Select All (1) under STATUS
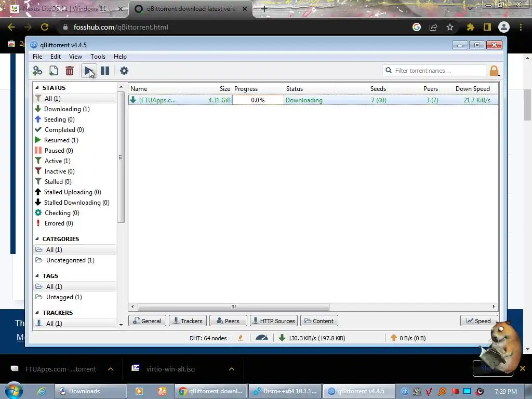 tap(75, 98)
